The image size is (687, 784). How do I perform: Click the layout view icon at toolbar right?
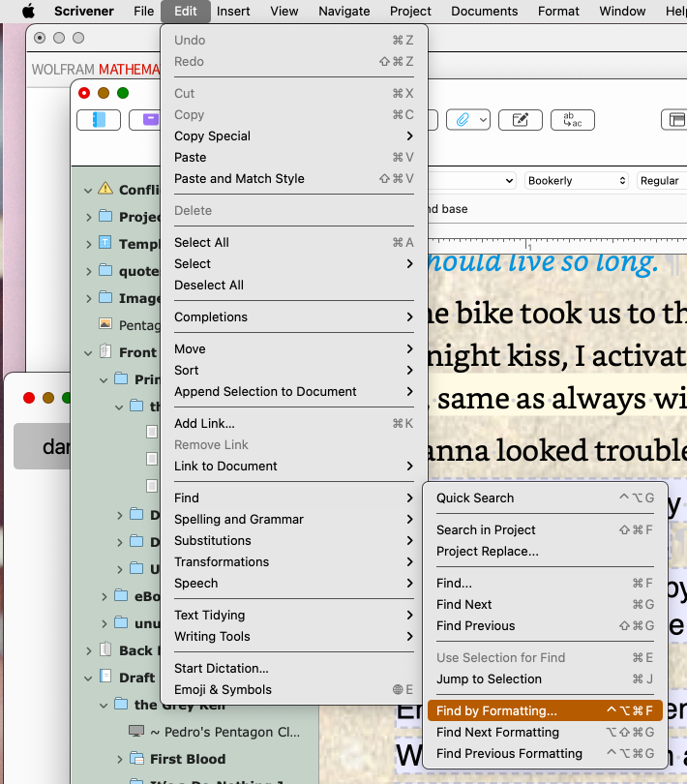tap(675, 120)
